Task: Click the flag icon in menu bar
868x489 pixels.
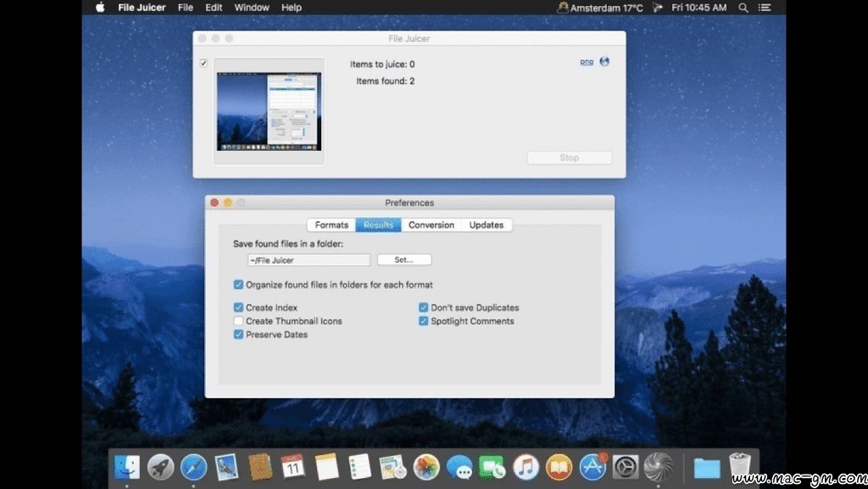Action: [658, 8]
